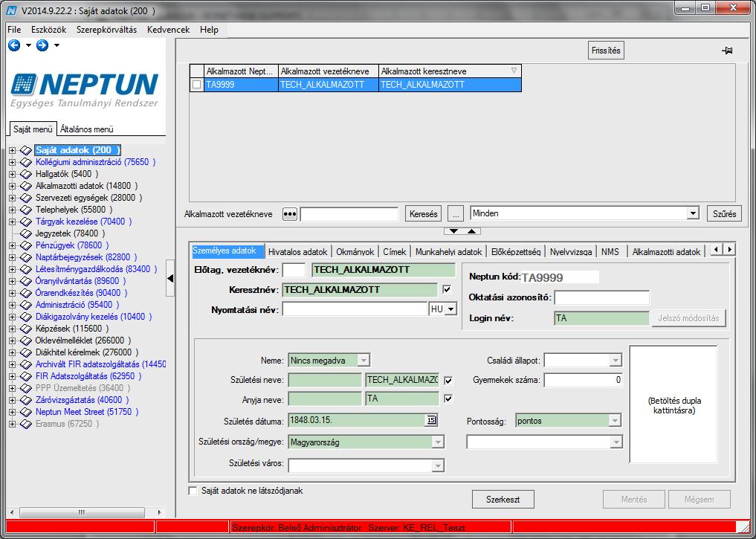Click the Hallgatók menu node icon
Screen dimensions: 756x539
(x=26, y=174)
